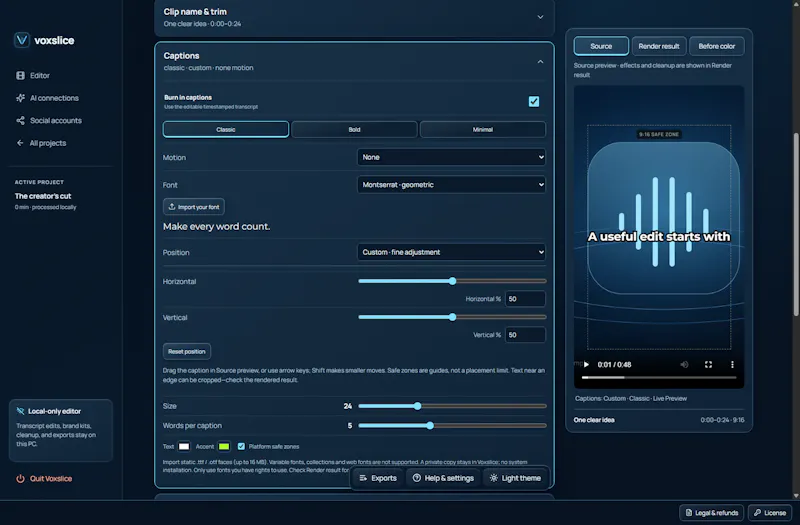Open the Exports button
800x525 pixels.
(x=378, y=478)
